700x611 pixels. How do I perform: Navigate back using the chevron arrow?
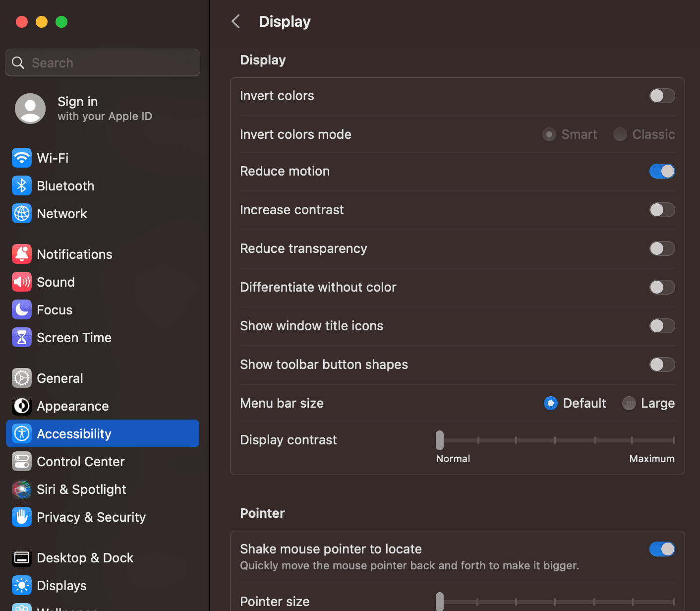click(235, 21)
